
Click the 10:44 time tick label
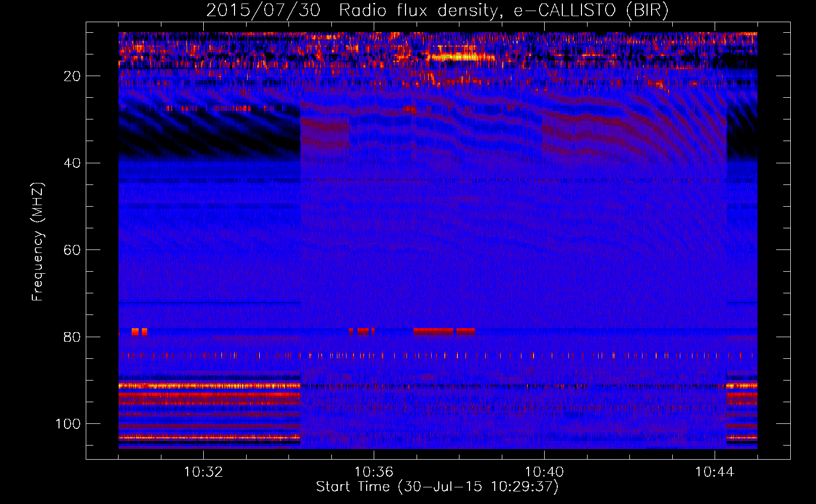(x=715, y=472)
